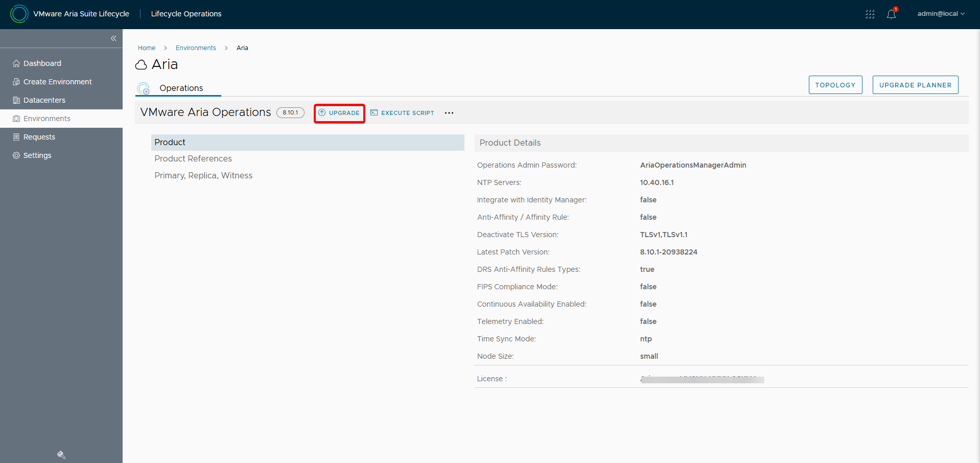The image size is (980, 463).
Task: Open the three-dot more actions menu
Action: (449, 113)
